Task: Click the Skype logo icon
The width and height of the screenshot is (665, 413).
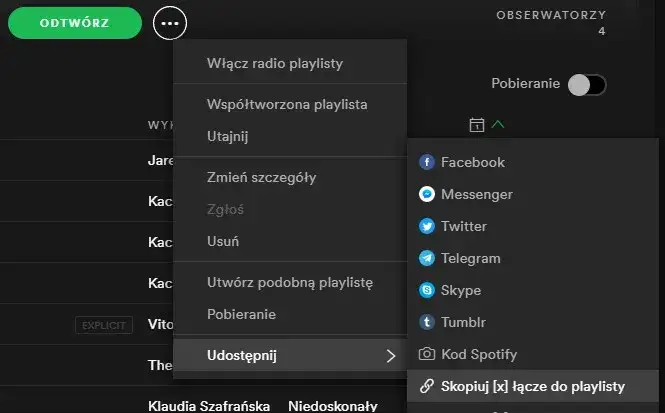Action: click(x=427, y=290)
